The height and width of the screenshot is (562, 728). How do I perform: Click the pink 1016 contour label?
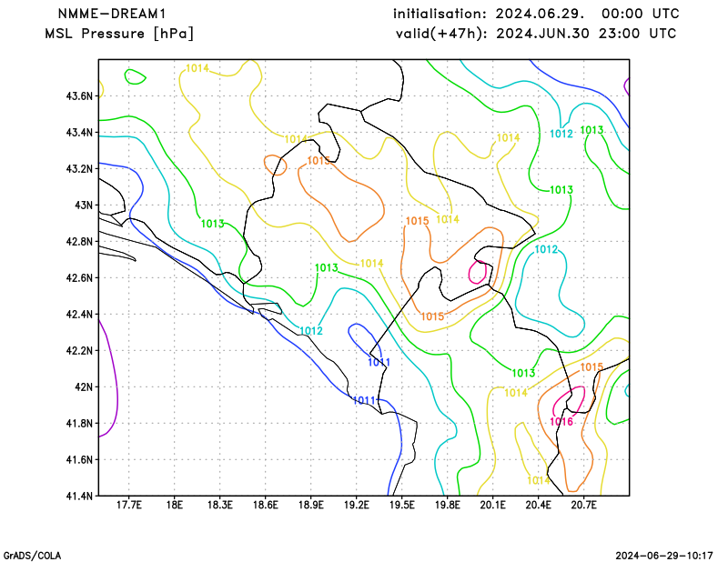561,422
